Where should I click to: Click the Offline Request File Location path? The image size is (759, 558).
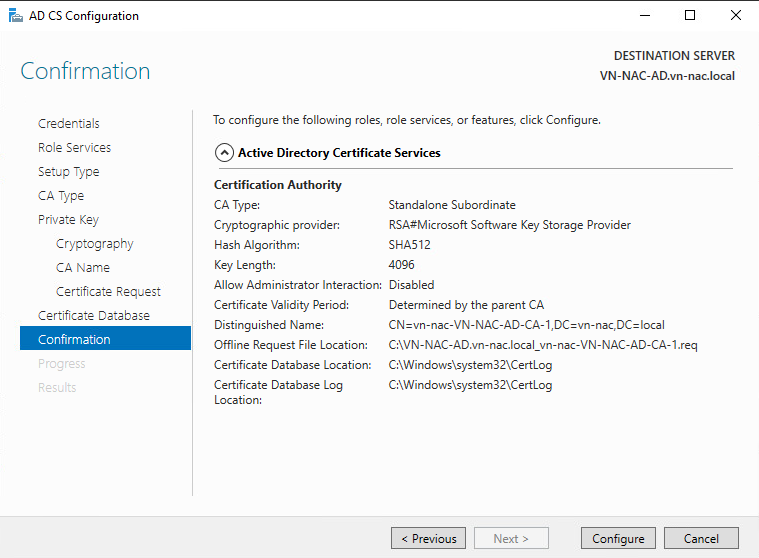pos(544,345)
